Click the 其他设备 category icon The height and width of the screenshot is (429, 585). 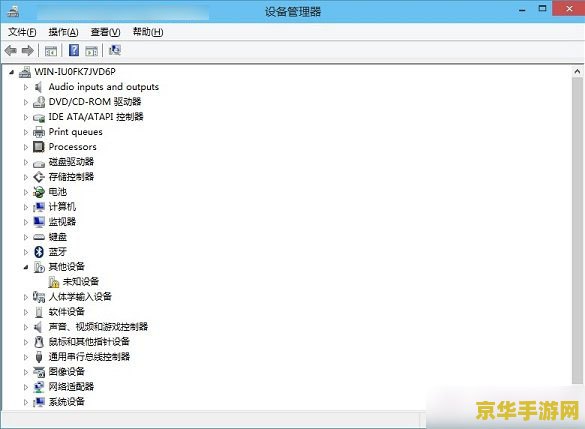(x=39, y=267)
